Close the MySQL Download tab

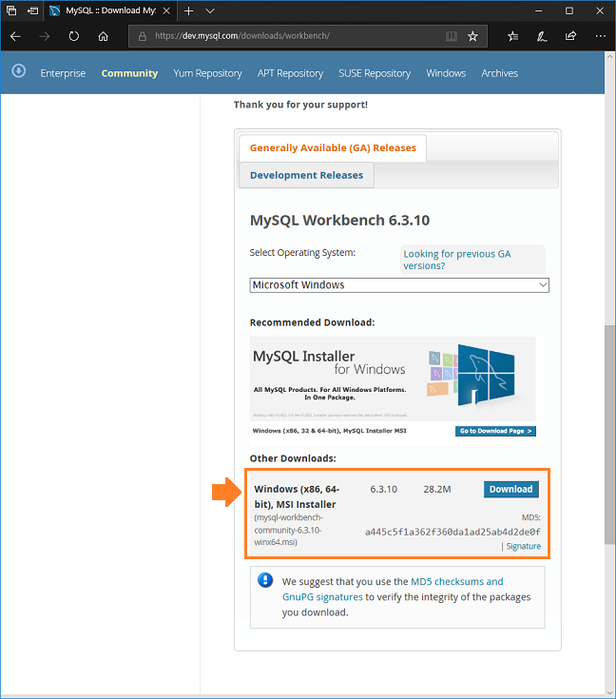(166, 10)
